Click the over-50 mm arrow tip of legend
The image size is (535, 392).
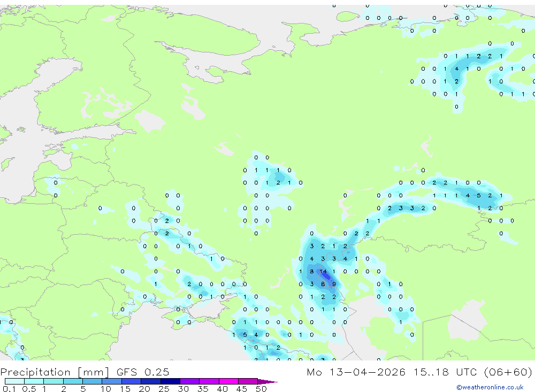tap(267, 381)
